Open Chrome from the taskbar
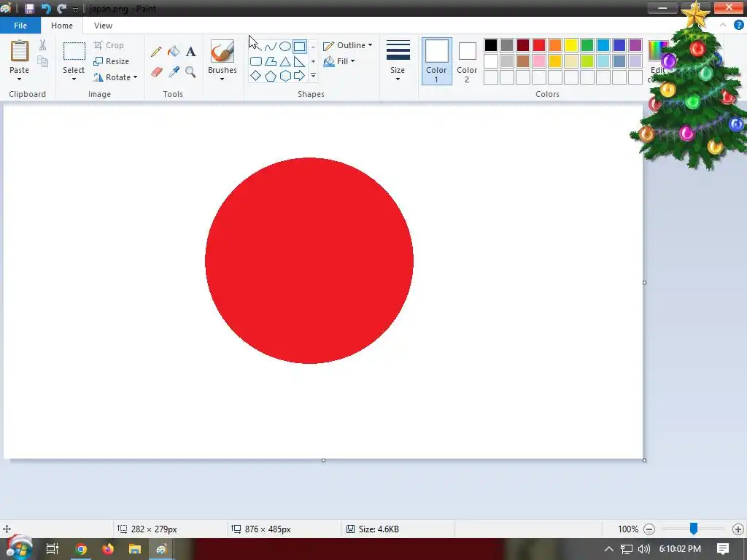The height and width of the screenshot is (560, 747). pyautogui.click(x=81, y=549)
